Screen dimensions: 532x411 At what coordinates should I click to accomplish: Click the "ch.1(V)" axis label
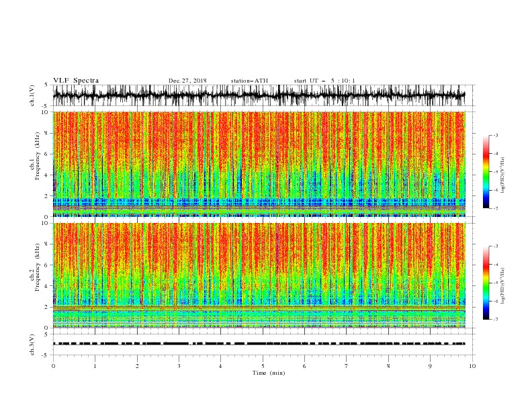click(32, 95)
